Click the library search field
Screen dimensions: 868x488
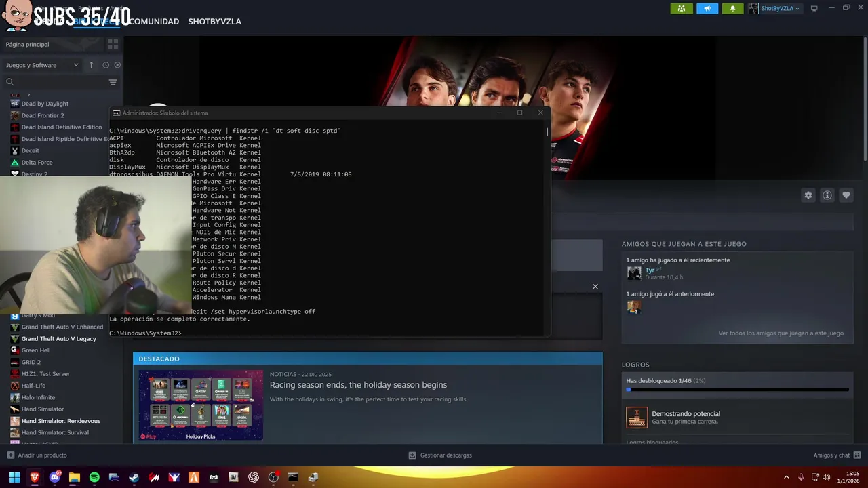pyautogui.click(x=56, y=82)
